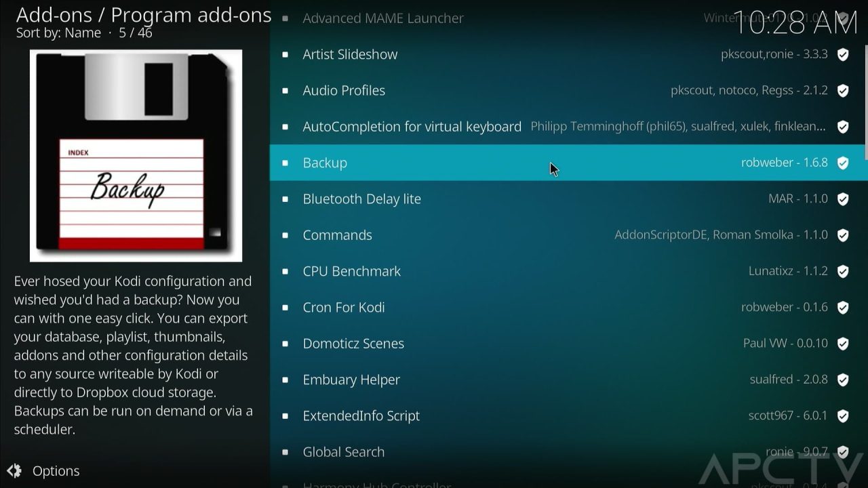
Task: Select the CPU Benchmark add-on
Action: [x=567, y=271]
